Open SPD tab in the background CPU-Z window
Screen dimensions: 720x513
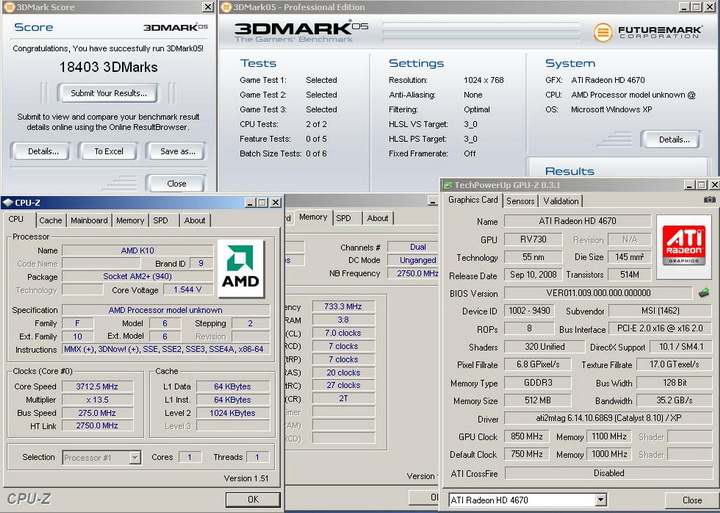[x=343, y=219]
